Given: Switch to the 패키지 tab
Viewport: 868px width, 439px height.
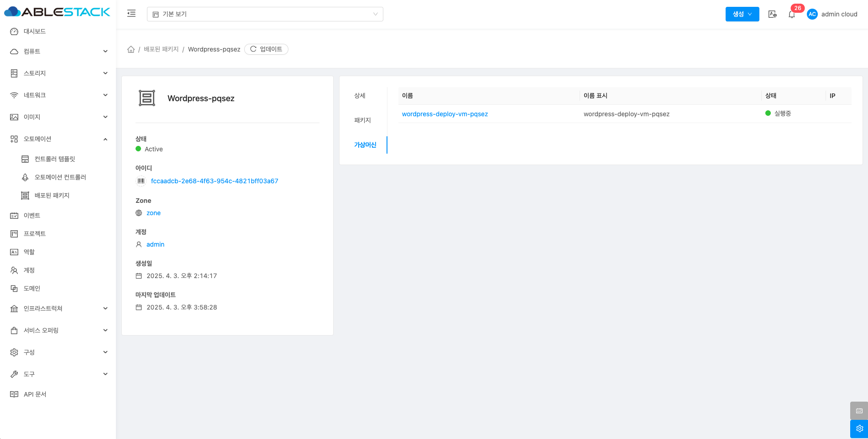Looking at the screenshot, I should tap(363, 120).
